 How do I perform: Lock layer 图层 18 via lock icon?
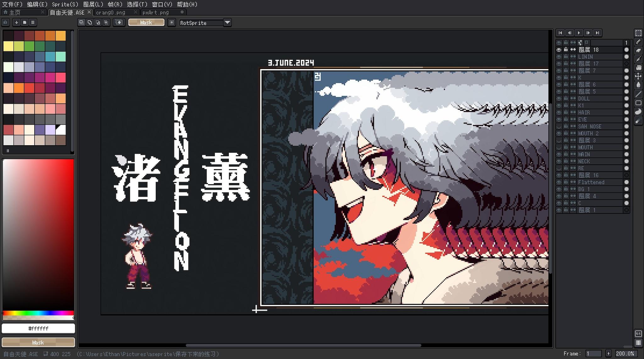click(566, 50)
